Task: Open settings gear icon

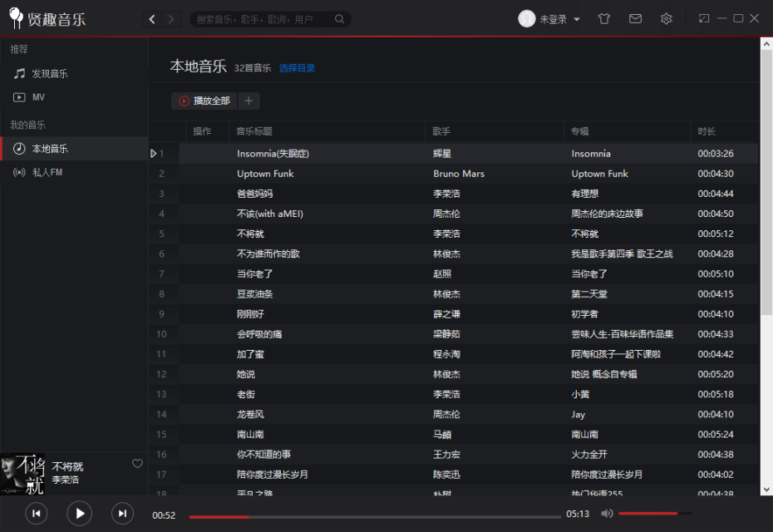Action: (x=666, y=19)
